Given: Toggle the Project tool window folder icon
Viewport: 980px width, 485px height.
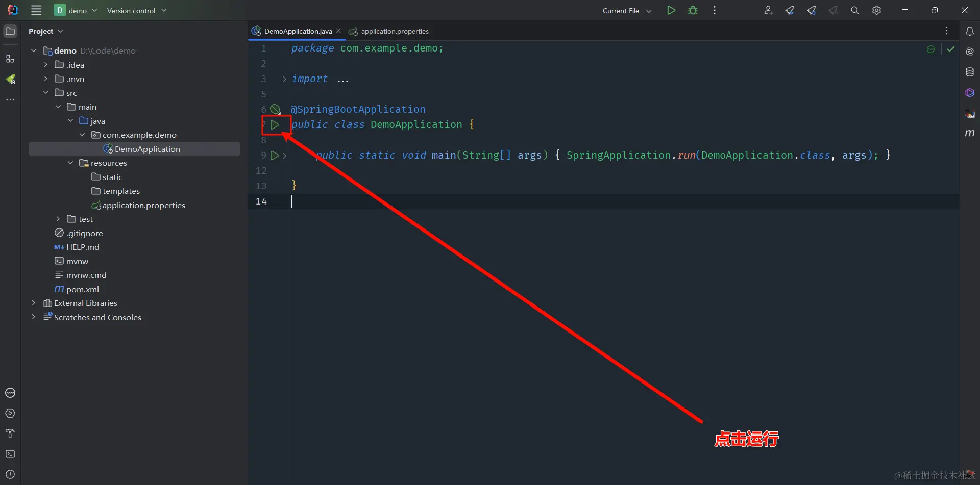Looking at the screenshot, I should [x=10, y=31].
